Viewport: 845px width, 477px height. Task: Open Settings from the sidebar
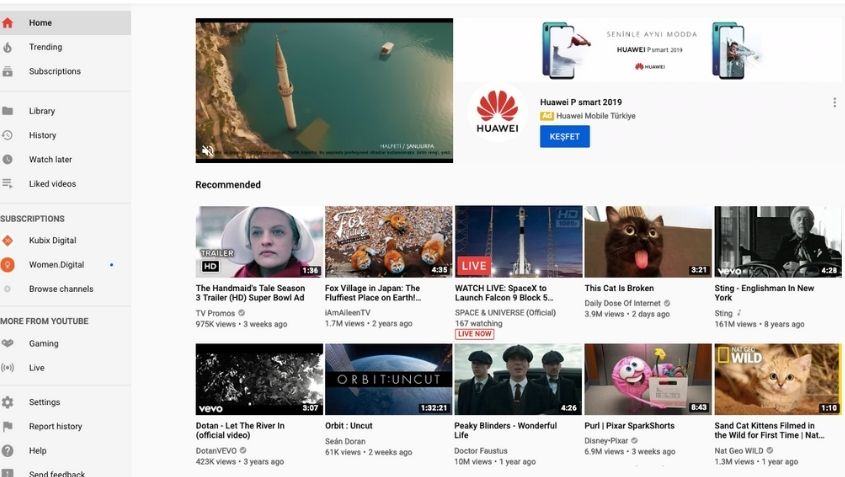pos(65,402)
